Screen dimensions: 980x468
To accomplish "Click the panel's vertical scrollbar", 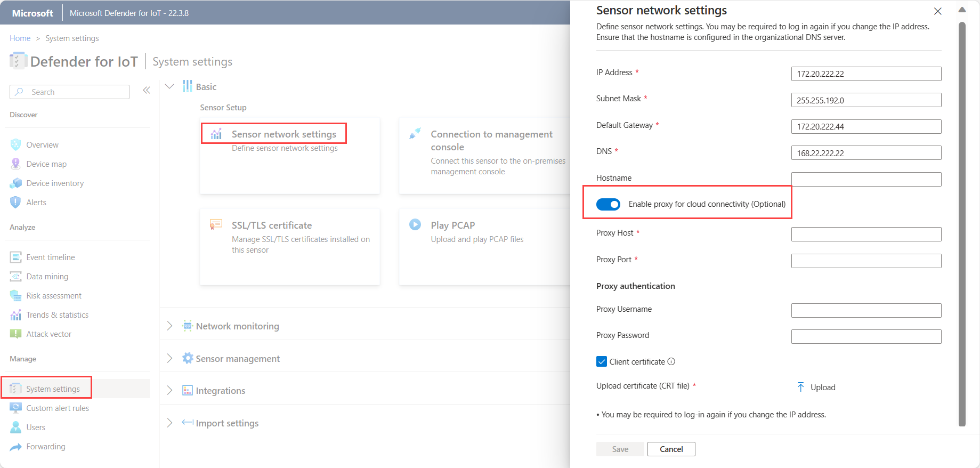I will 962,224.
